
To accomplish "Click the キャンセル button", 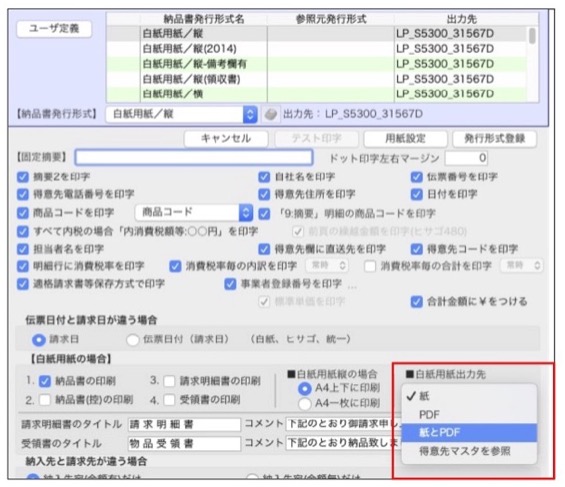I will 226,138.
